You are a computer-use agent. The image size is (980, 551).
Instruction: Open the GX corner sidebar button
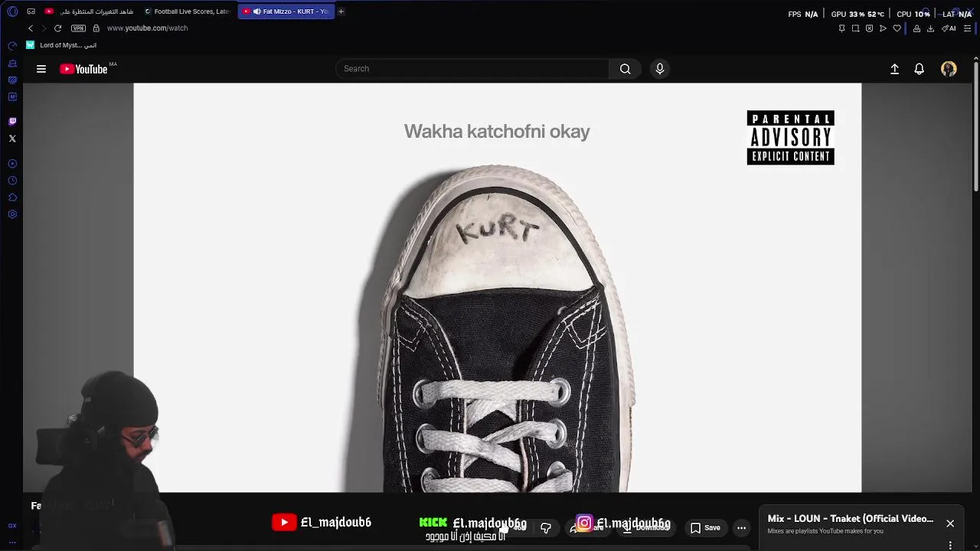(x=12, y=526)
